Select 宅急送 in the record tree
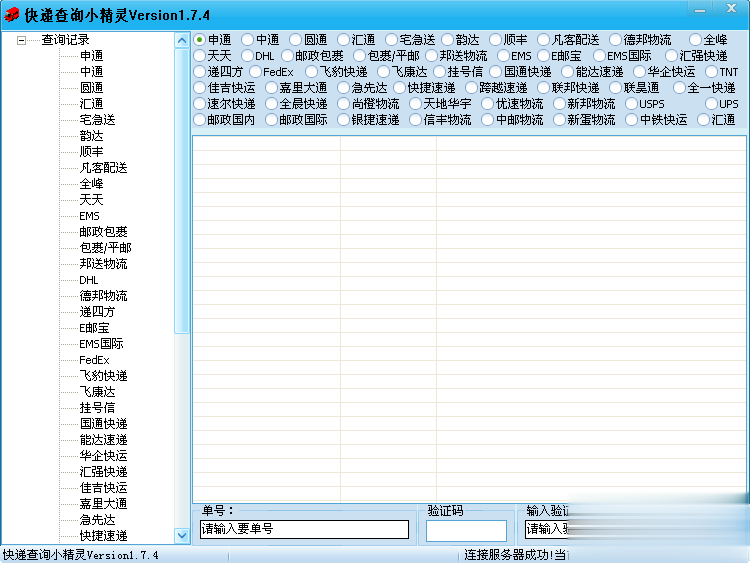Screen dimensions: 750x563 pyautogui.click(x=97, y=120)
